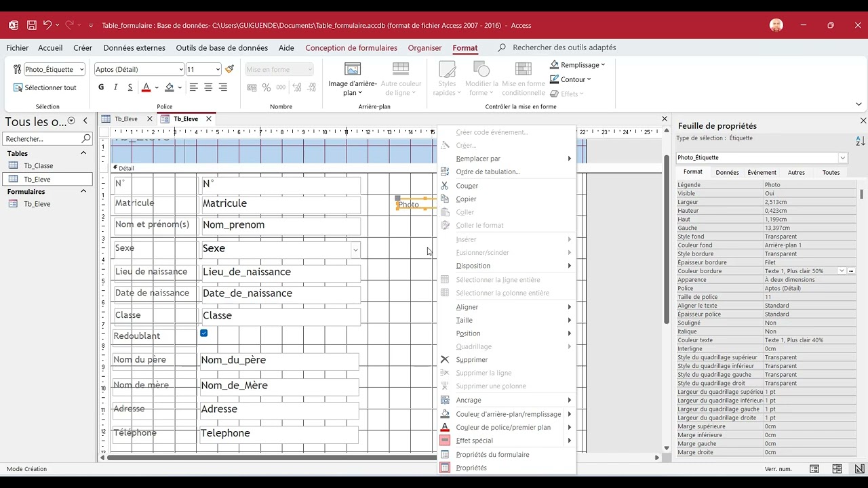868x488 pixels.
Task: Close the Feuille de propriétés pane
Action: tap(863, 121)
